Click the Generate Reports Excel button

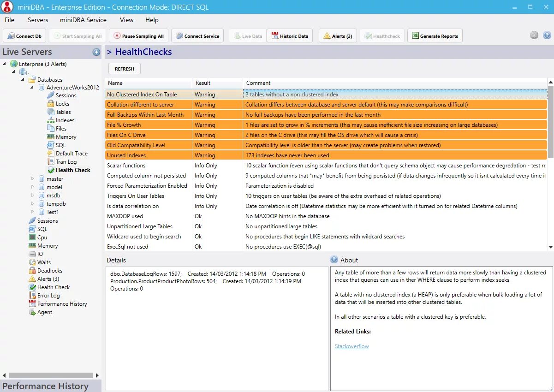point(435,36)
